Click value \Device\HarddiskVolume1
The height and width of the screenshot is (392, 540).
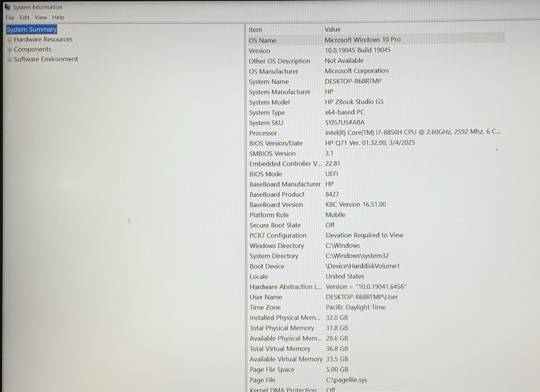[363, 266]
